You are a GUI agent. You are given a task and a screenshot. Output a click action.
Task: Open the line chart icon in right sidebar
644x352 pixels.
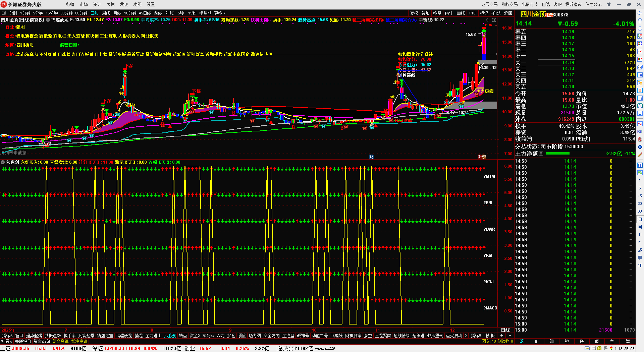pyautogui.click(x=640, y=52)
